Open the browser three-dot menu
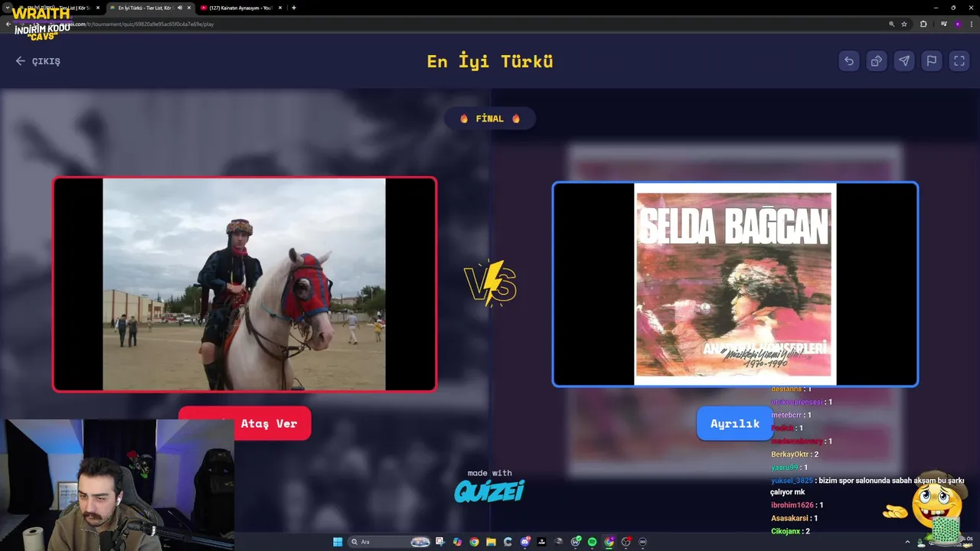This screenshot has height=551, width=980. (971, 24)
